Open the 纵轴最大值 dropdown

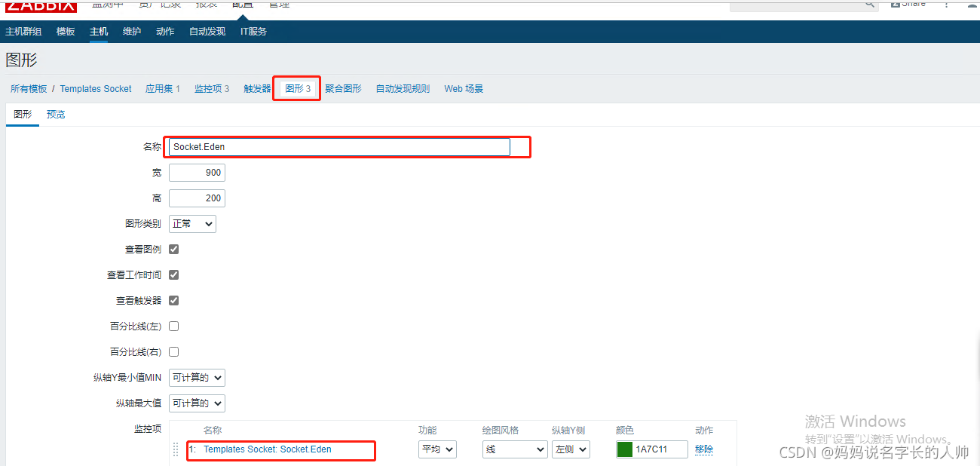tap(197, 403)
